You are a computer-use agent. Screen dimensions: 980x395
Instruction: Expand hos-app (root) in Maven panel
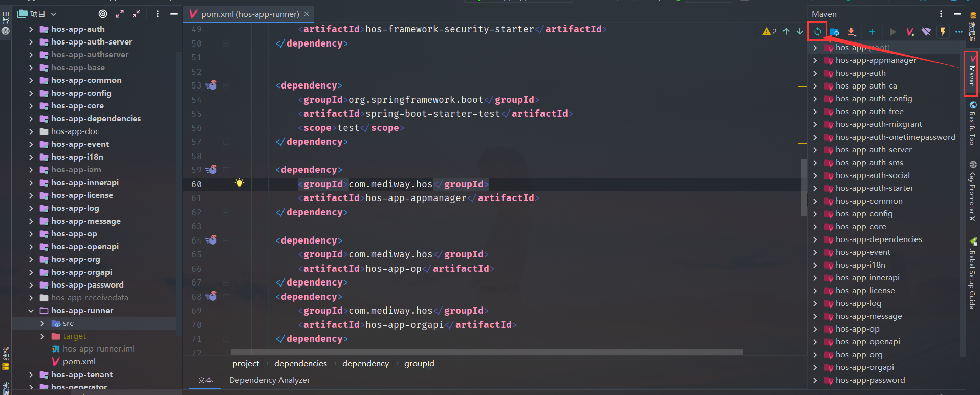click(x=815, y=48)
